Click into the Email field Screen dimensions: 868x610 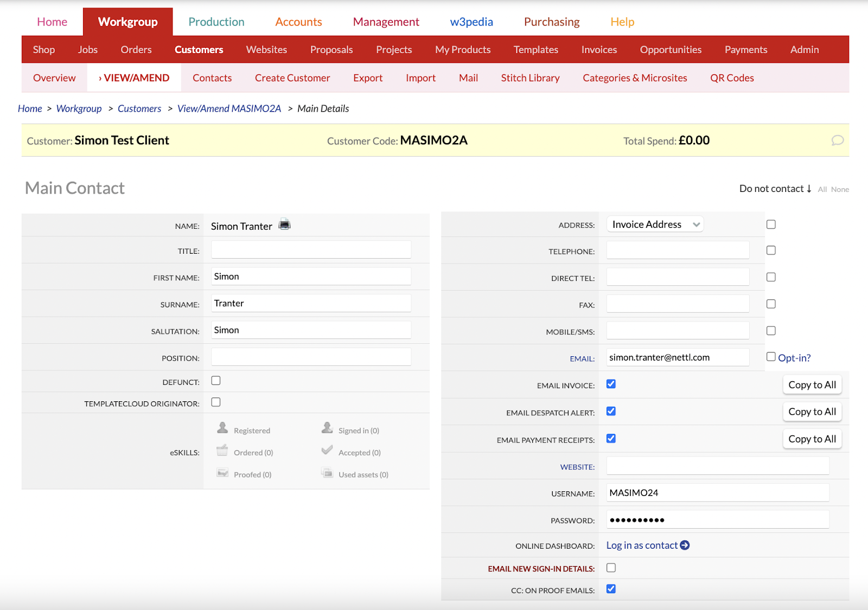tap(678, 357)
